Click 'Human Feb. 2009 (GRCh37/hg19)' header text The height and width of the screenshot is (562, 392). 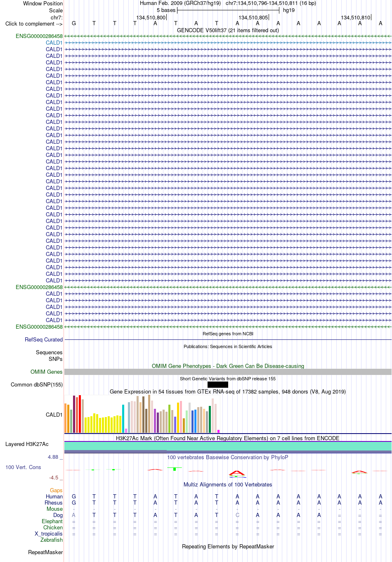[x=180, y=3]
